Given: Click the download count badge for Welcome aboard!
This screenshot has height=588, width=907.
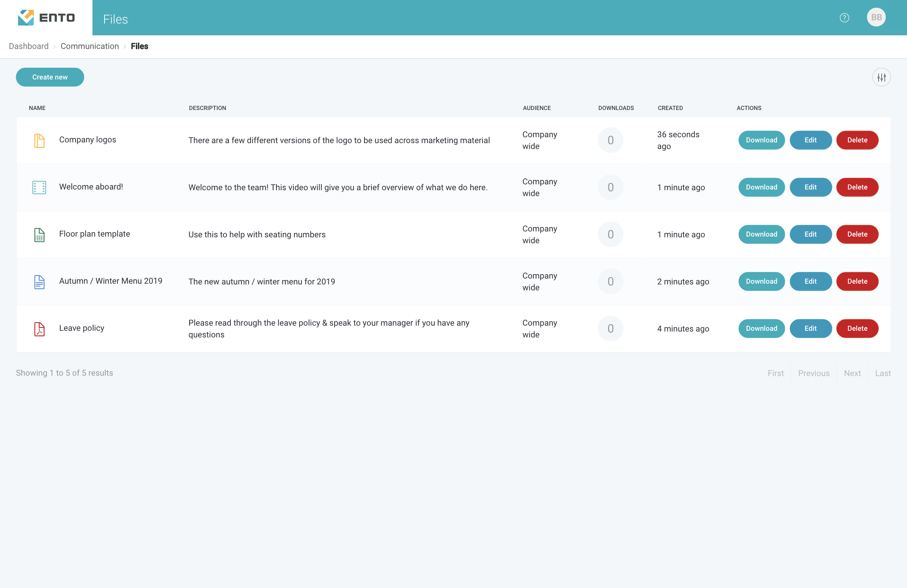Looking at the screenshot, I should pyautogui.click(x=611, y=187).
